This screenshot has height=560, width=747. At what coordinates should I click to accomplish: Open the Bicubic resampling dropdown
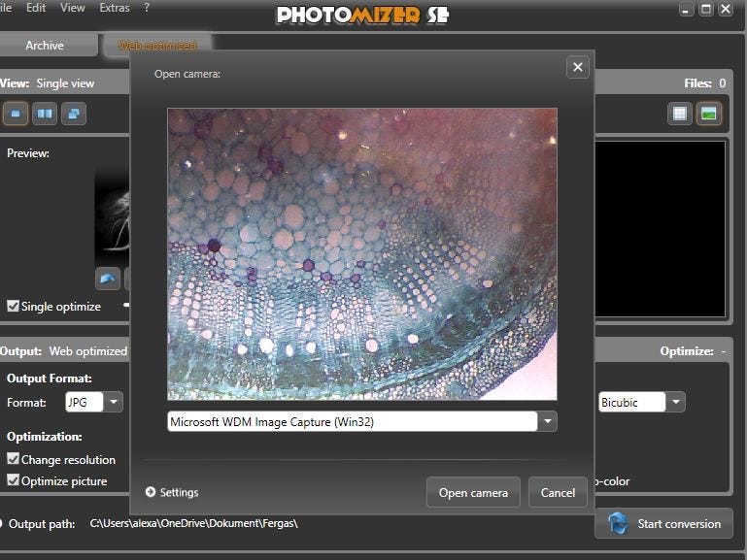(x=675, y=402)
